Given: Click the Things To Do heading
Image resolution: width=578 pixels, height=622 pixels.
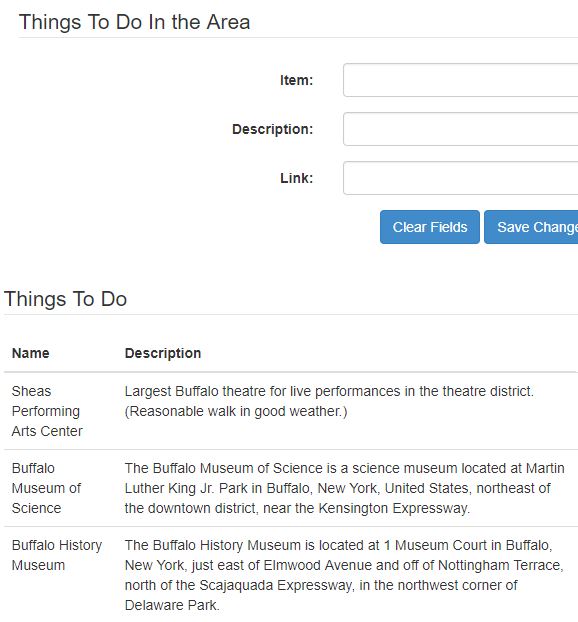Looking at the screenshot, I should click(65, 299).
